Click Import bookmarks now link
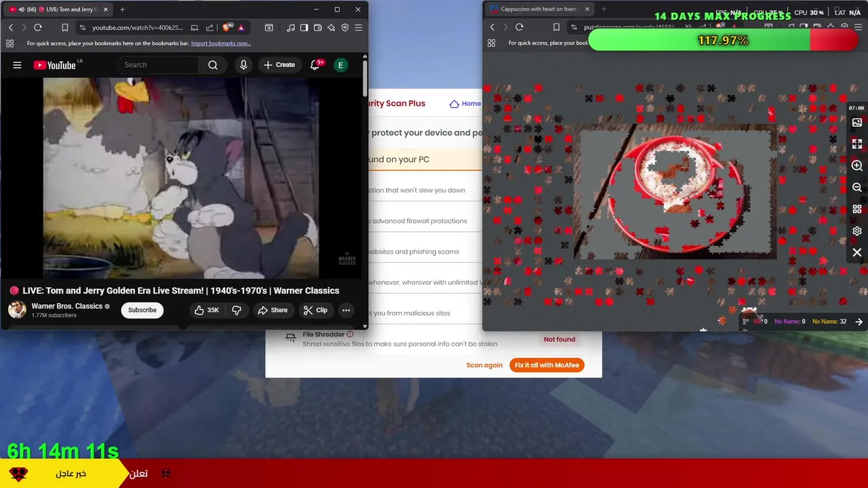The width and height of the screenshot is (868, 488). [x=221, y=43]
